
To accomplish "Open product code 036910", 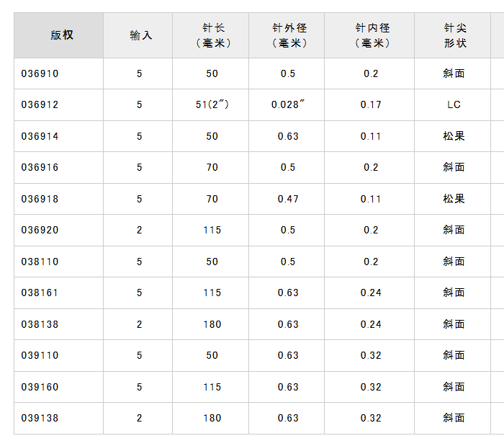I will pos(40,73).
